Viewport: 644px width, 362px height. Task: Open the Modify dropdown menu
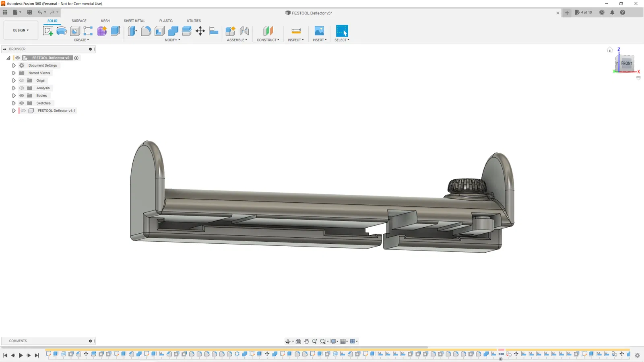[172, 40]
